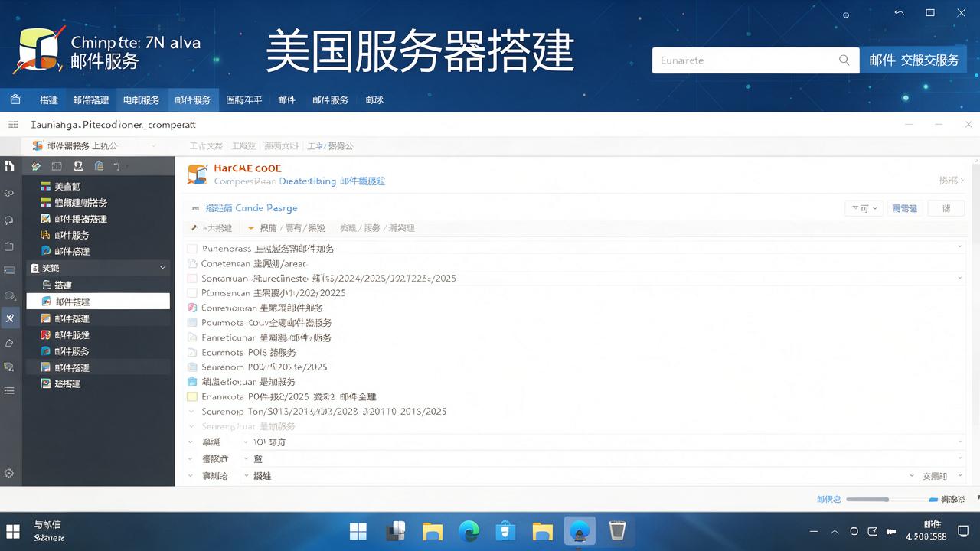This screenshot has height=551, width=980.
Task: Click the magnifier icon in the Eunarete search box
Action: (x=844, y=60)
